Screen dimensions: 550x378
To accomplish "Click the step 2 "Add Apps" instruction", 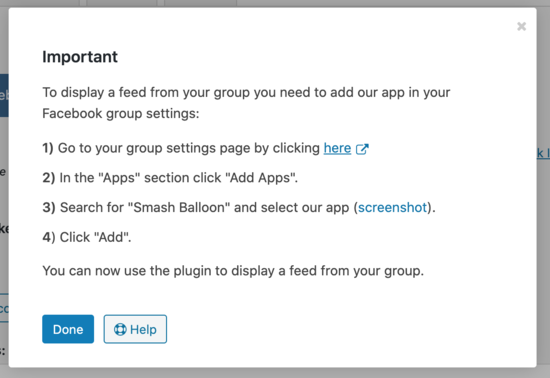I will tap(170, 178).
